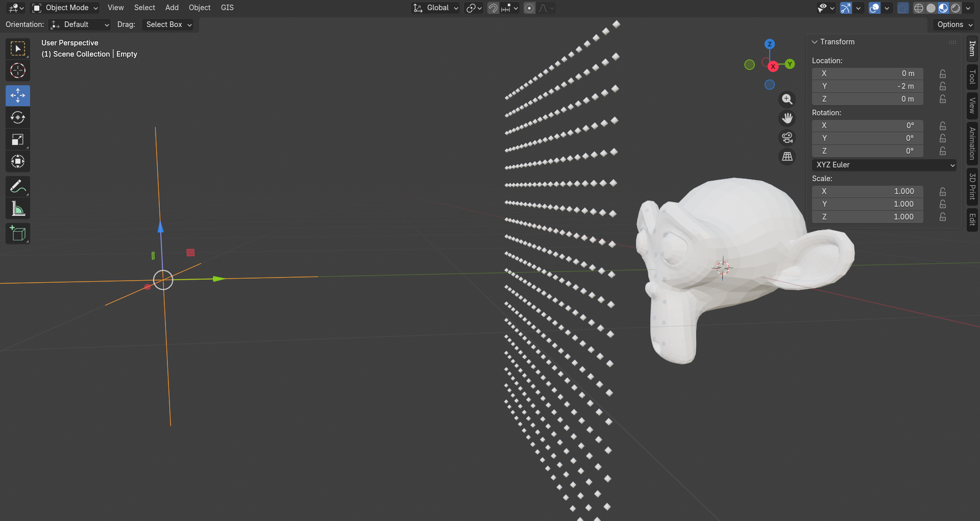
Task: Activate the 3D Cursor tool
Action: [x=18, y=70]
